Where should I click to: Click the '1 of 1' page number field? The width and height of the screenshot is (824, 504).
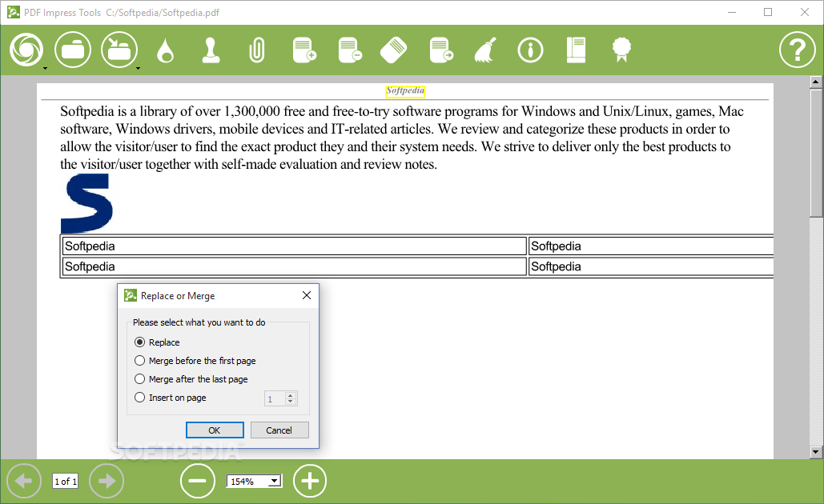click(65, 481)
